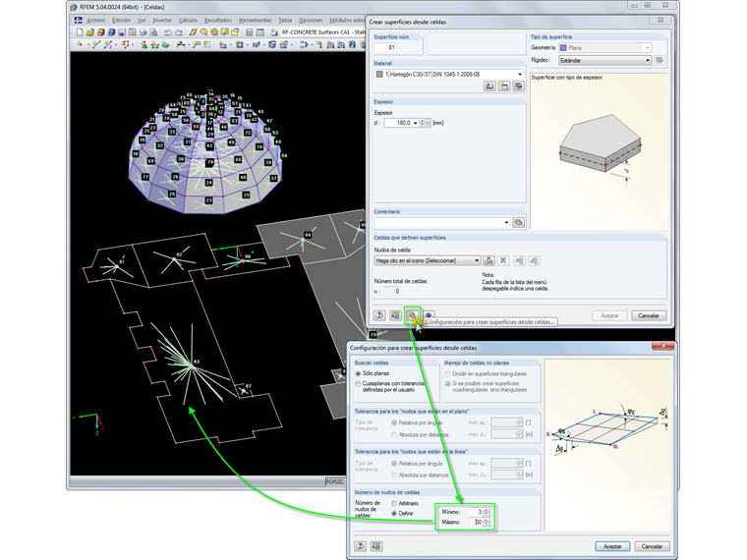Click Aceptar in Configuración dialog
This screenshot has width=747, height=560.
point(612,546)
